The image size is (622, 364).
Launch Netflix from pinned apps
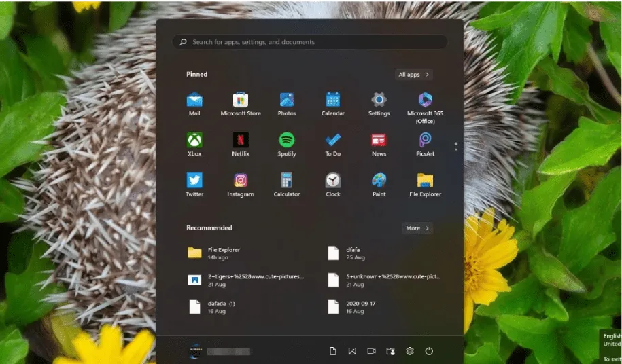tap(241, 141)
